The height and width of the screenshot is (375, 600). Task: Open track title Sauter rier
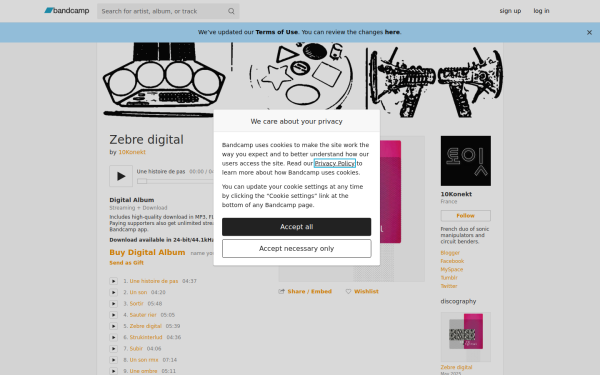coord(143,315)
